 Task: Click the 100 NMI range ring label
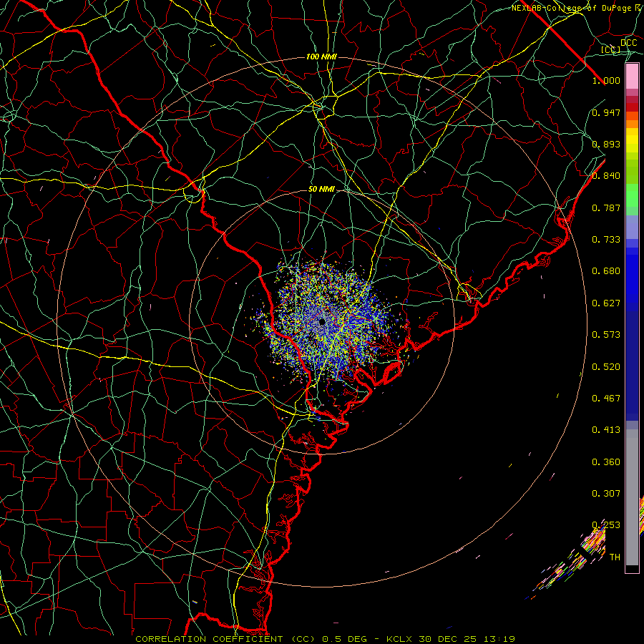tap(321, 57)
